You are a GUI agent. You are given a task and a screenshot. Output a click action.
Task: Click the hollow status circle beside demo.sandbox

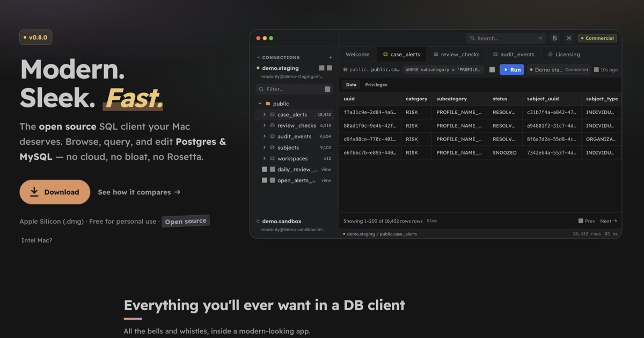pyautogui.click(x=258, y=221)
